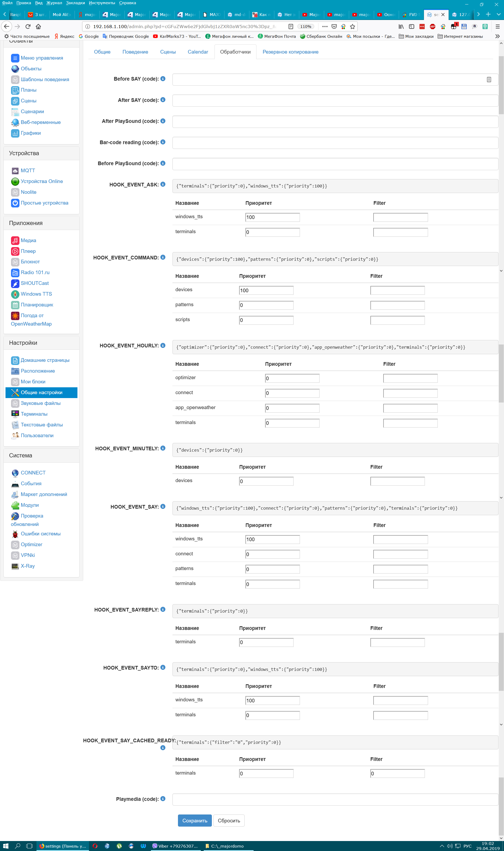Open Firefox hamburger menu

coord(497,27)
